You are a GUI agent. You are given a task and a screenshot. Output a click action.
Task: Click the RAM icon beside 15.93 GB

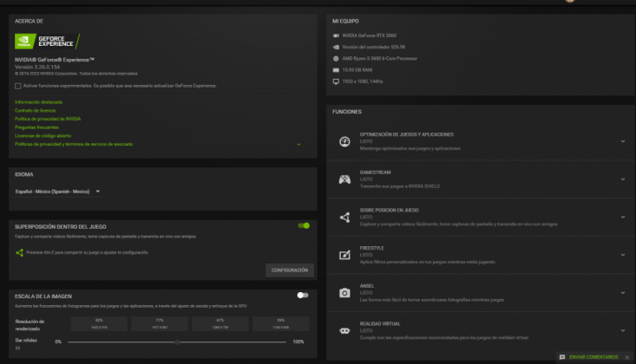(x=336, y=70)
